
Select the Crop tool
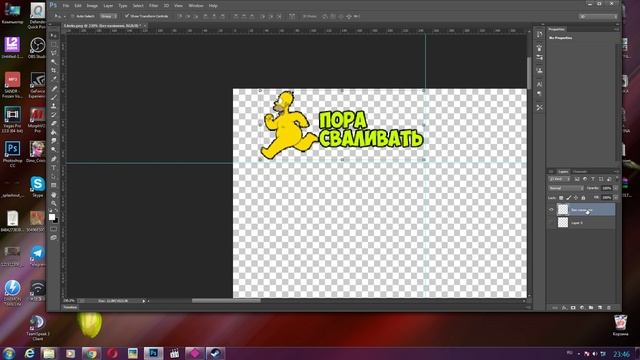[x=53, y=71]
